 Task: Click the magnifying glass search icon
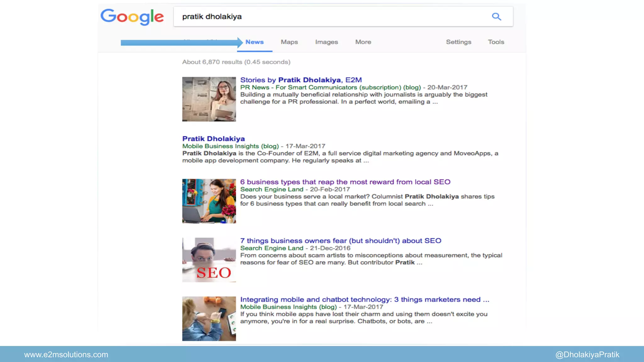(496, 16)
